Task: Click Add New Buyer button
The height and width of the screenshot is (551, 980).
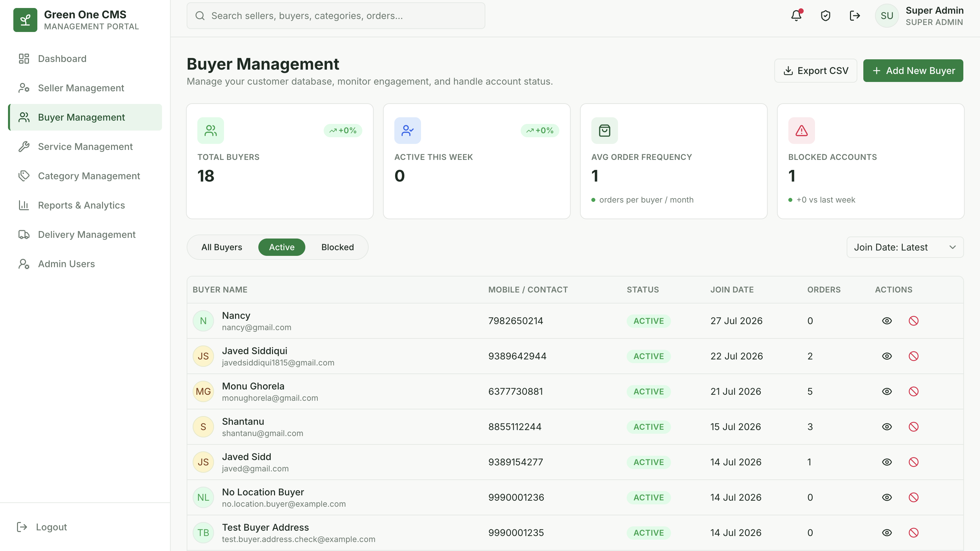Action: pyautogui.click(x=913, y=71)
